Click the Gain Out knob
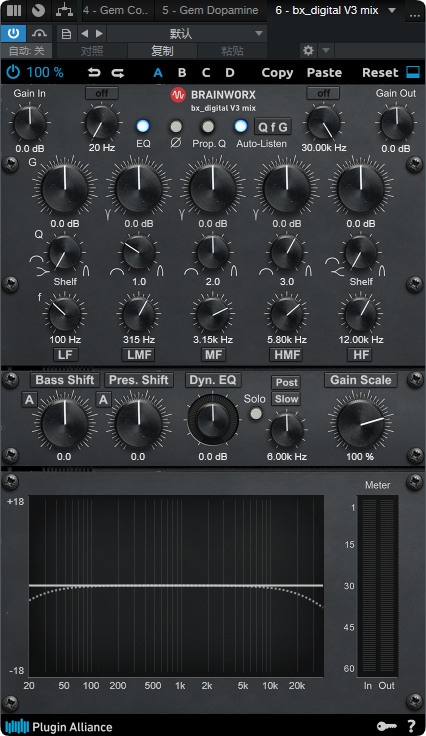 click(x=396, y=123)
